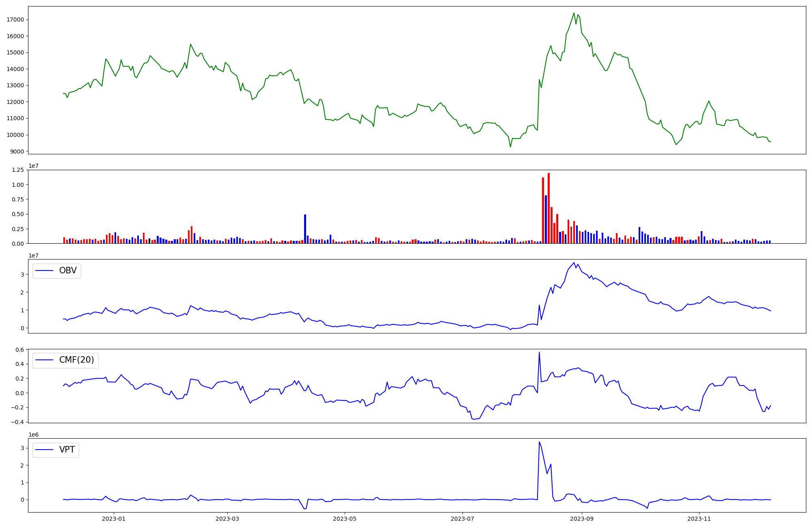Image resolution: width=812 pixels, height=528 pixels.
Task: Click the highest peak of the green price line
Action: click(574, 13)
